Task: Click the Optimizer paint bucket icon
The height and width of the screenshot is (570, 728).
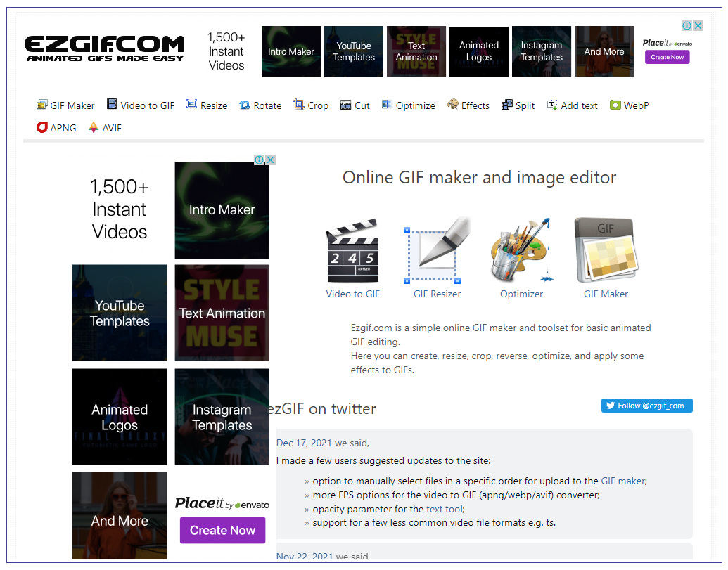Action: [521, 250]
